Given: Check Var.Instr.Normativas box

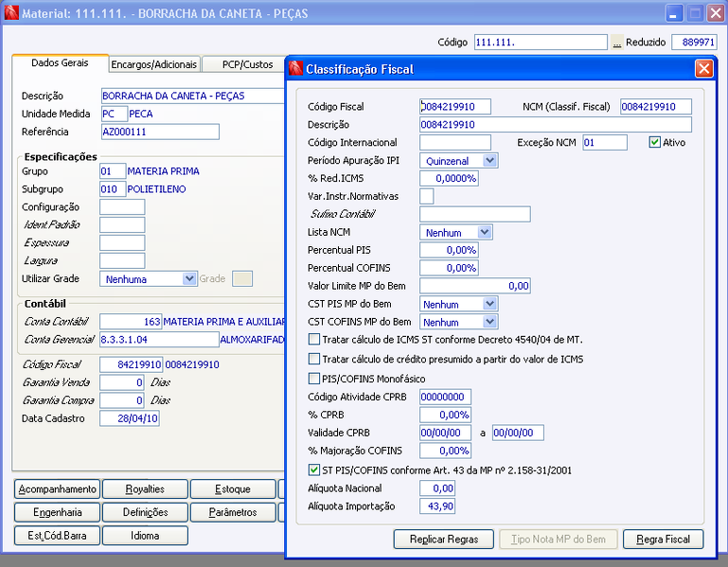Looking at the screenshot, I should [x=427, y=196].
